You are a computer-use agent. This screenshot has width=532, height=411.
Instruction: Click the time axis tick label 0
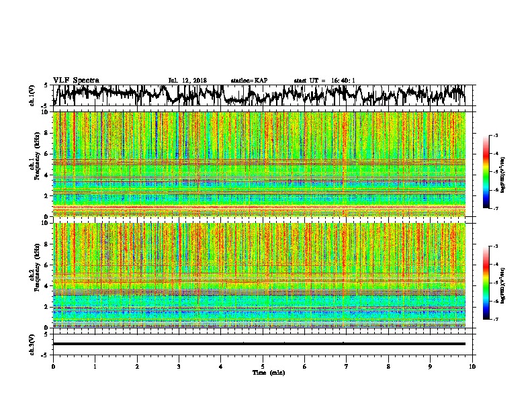click(53, 367)
